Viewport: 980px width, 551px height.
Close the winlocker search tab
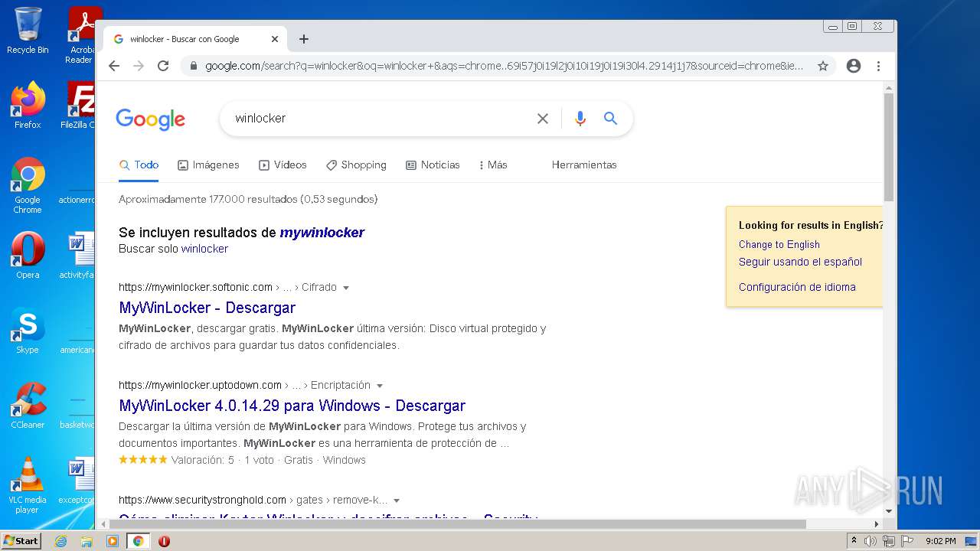coord(275,39)
